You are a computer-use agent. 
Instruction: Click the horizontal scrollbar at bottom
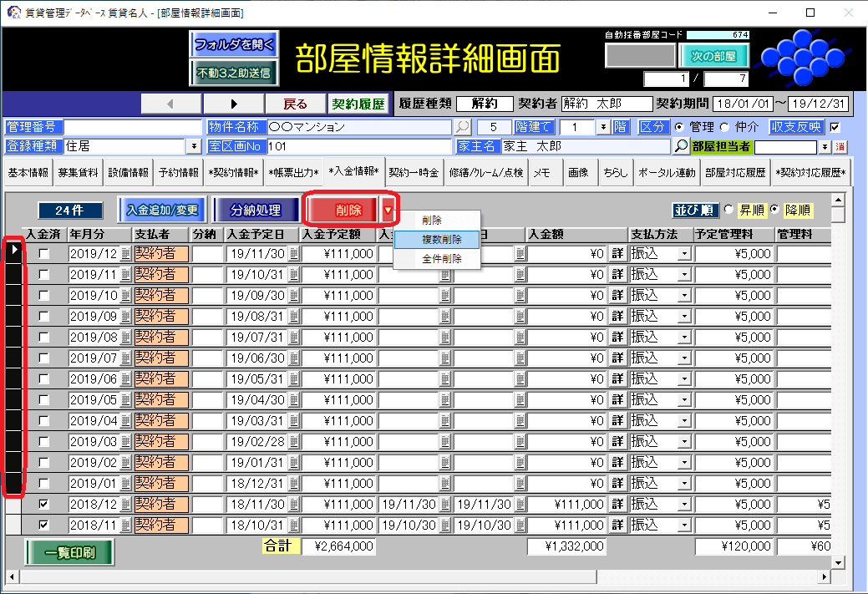418,577
